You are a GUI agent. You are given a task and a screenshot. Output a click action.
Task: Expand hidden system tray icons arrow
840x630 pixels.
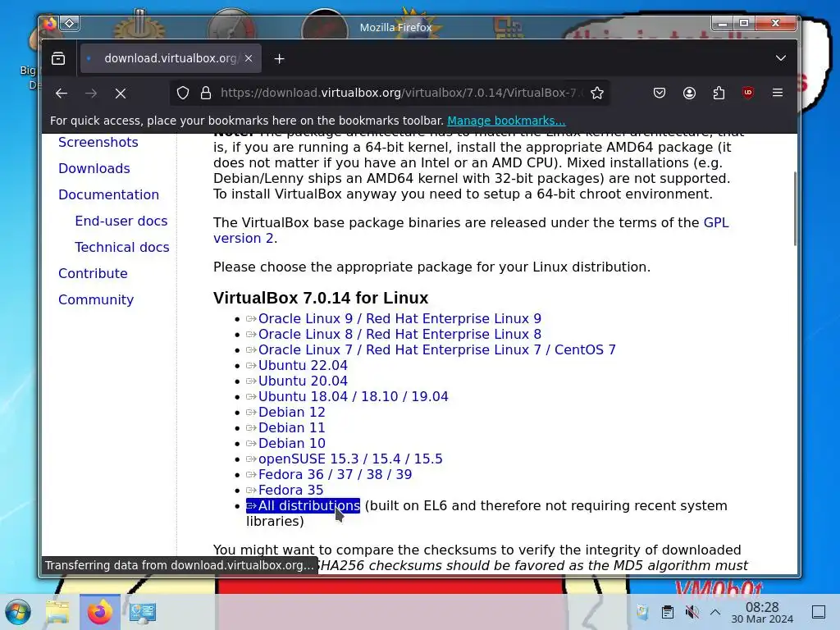click(x=715, y=612)
